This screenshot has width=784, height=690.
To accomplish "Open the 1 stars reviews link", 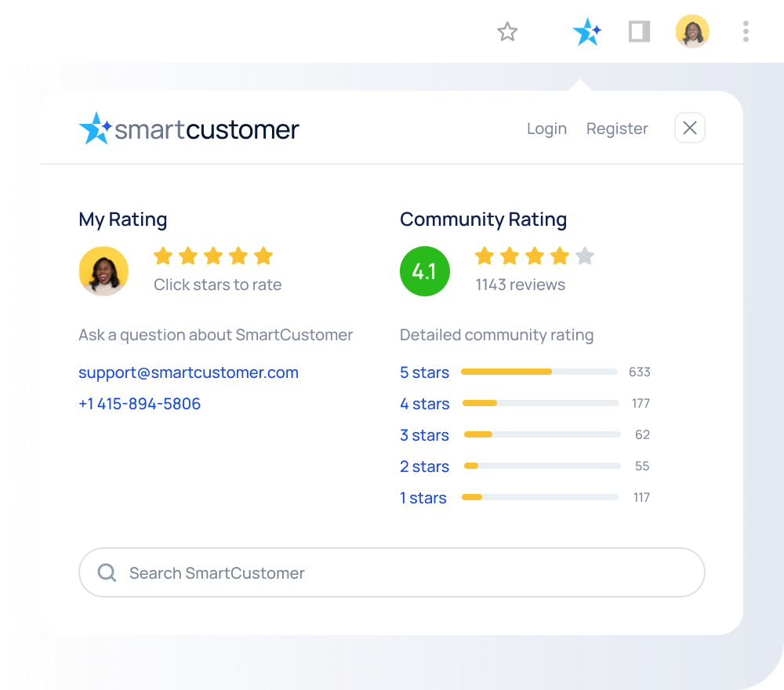I will pyautogui.click(x=423, y=498).
